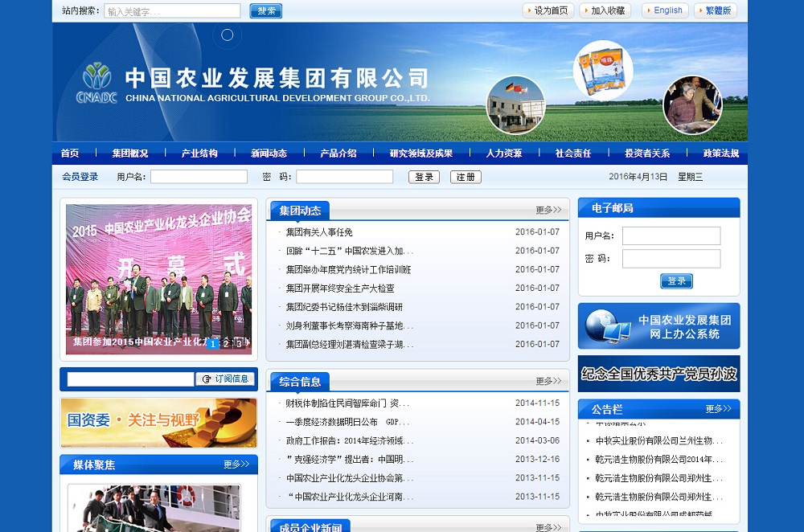Open article 财税体制陷住民间智库命门
Image resolution: width=804 pixels, height=532 pixels.
pyautogui.click(x=347, y=403)
